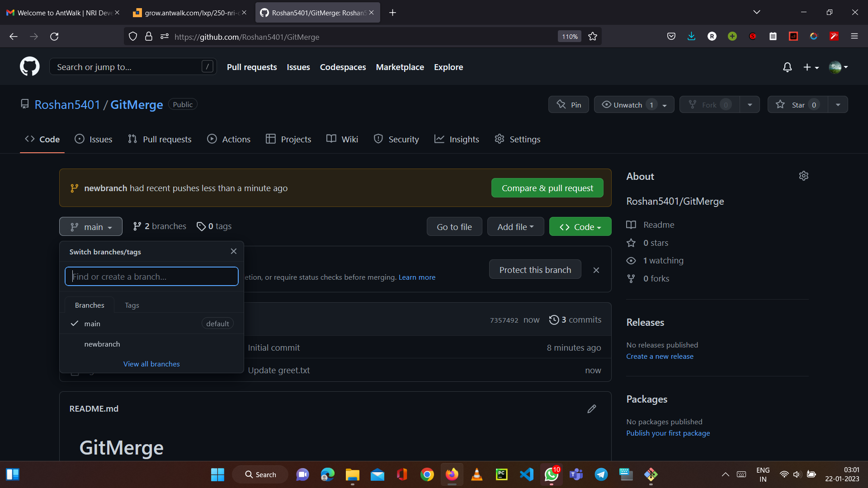The image size is (868, 488).
Task: Open the Star dropdown arrow
Action: (838, 104)
